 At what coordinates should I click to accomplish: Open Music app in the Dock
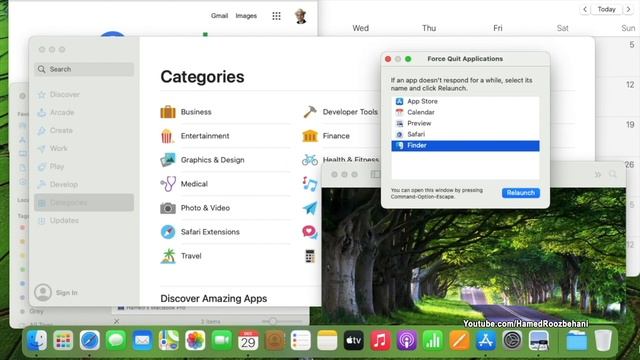tap(380, 340)
